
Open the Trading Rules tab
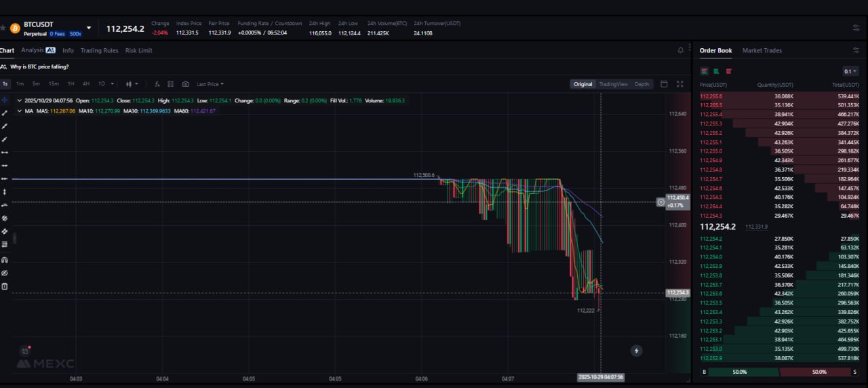pos(99,50)
